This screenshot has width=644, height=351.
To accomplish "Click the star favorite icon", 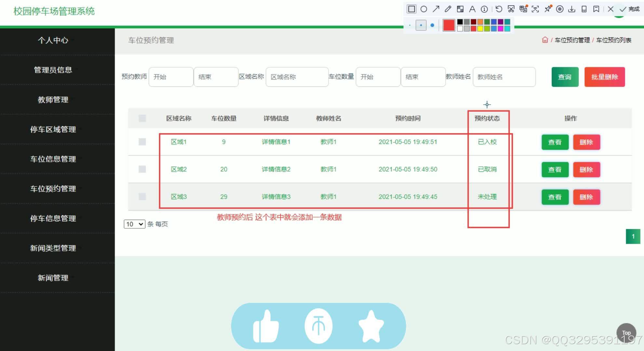I will (x=371, y=326).
